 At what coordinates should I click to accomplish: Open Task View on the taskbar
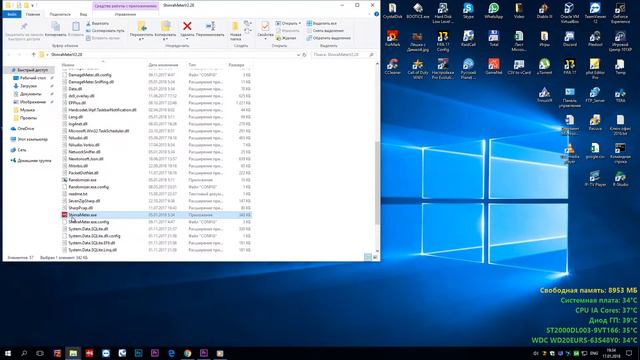(40, 353)
